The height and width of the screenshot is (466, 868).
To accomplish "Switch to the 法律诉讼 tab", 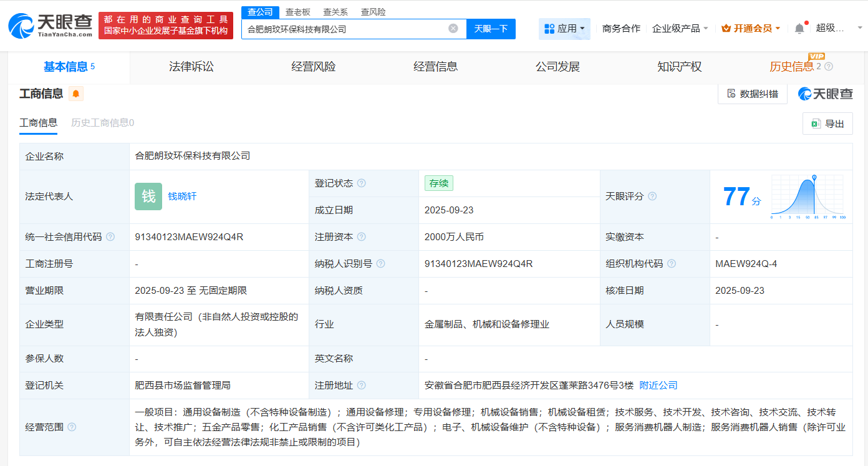I will pos(191,66).
